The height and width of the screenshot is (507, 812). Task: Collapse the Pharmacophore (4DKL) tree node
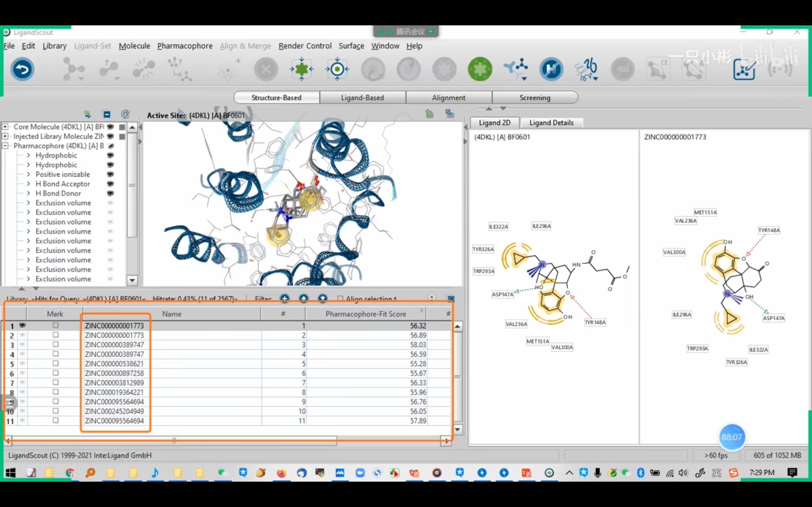5,146
